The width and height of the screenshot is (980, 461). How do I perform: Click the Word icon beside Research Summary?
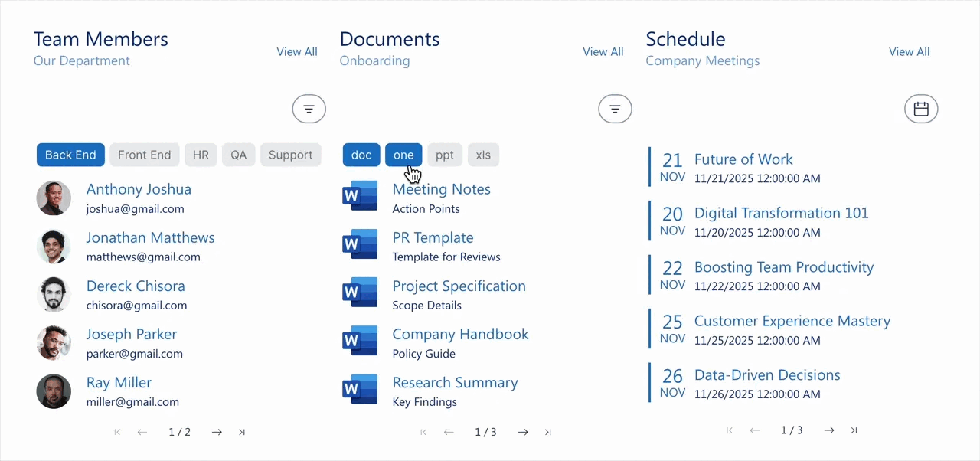pyautogui.click(x=359, y=388)
